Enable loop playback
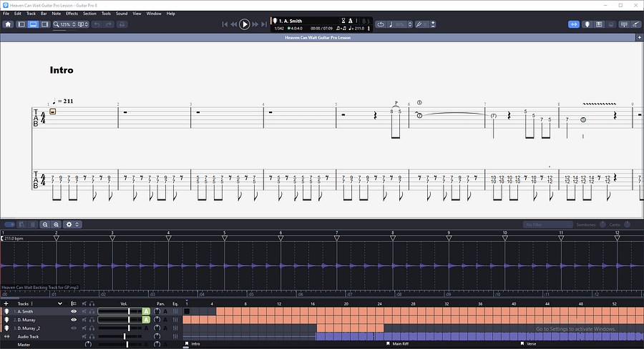 [381, 24]
